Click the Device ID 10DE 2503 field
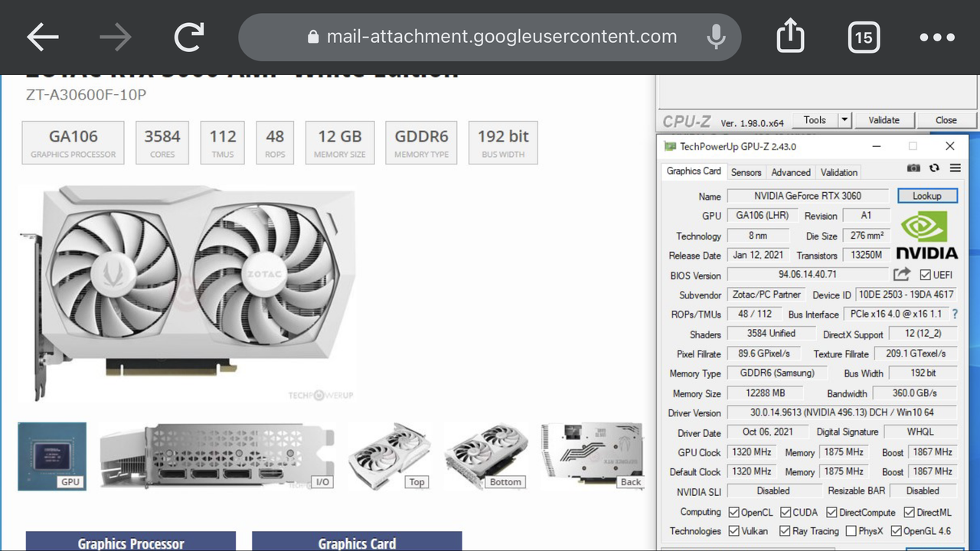 click(906, 294)
